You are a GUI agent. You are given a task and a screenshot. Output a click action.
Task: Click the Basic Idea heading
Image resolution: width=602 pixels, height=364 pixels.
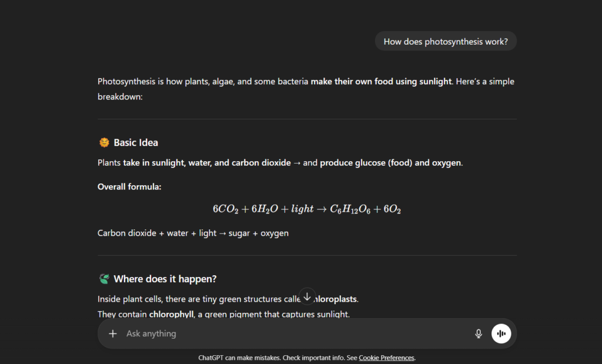pyautogui.click(x=136, y=142)
